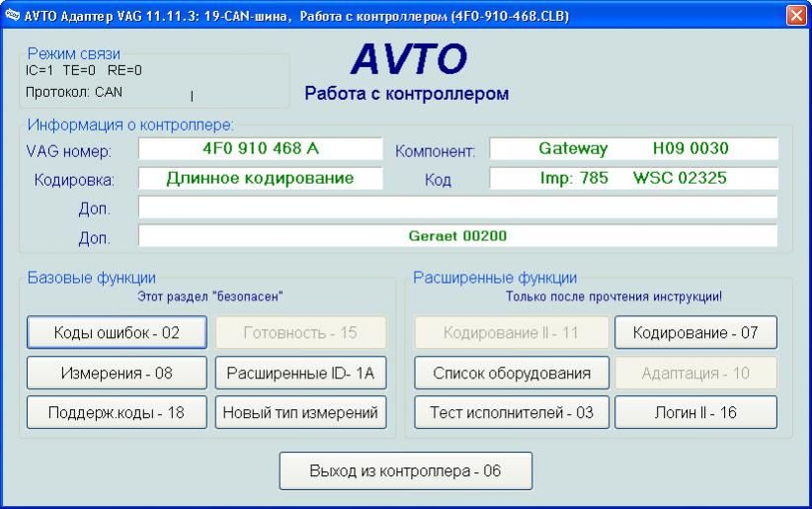Viewport: 812px width, 509px height.
Task: Close the AVTO Адаптер VAG window
Action: (x=796, y=15)
